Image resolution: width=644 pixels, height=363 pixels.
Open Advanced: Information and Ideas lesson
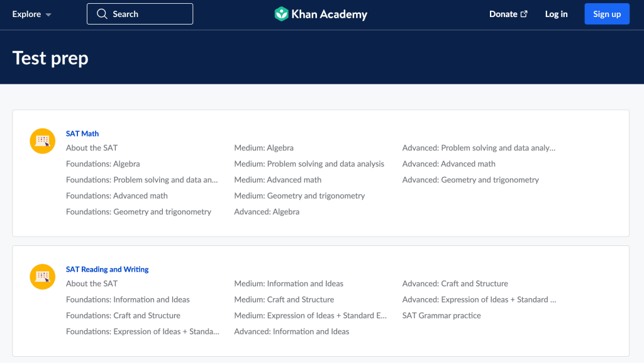(291, 331)
